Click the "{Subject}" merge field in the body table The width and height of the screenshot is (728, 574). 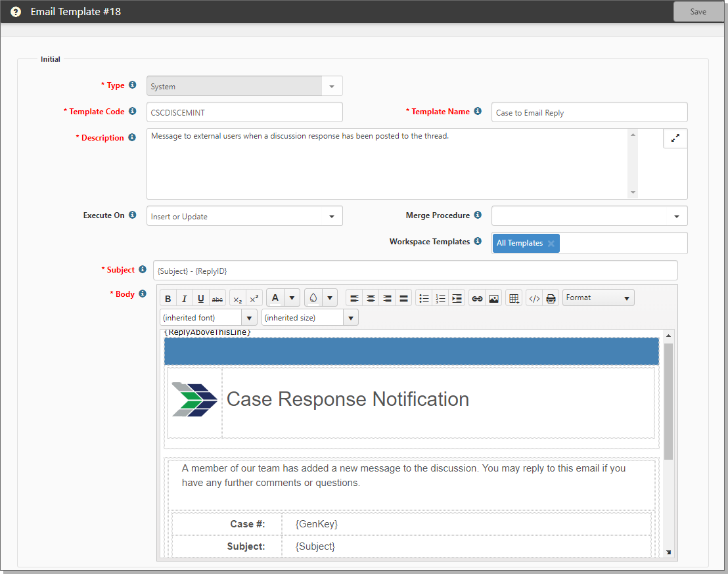315,546
